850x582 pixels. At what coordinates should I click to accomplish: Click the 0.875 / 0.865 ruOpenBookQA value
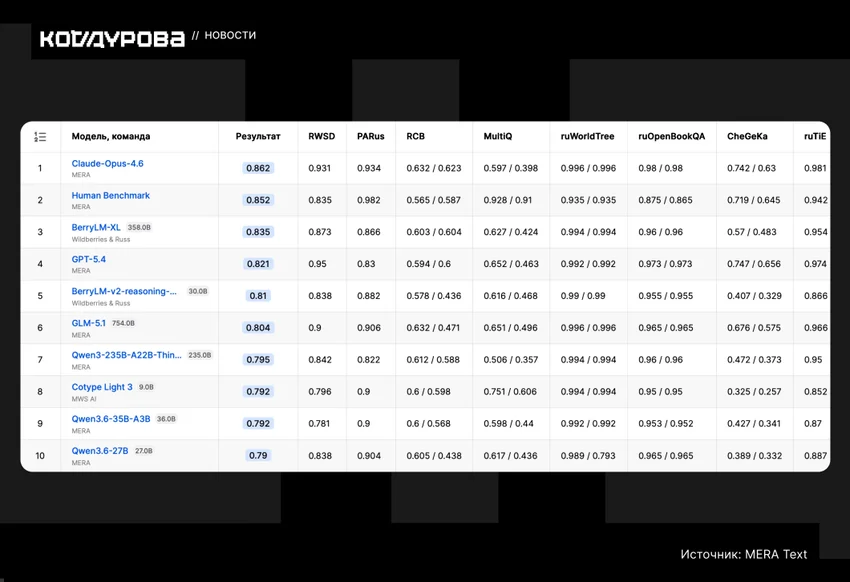(665, 201)
